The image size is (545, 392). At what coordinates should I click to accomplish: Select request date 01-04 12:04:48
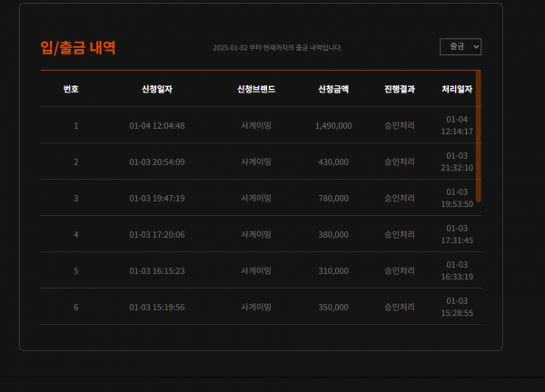pos(157,126)
